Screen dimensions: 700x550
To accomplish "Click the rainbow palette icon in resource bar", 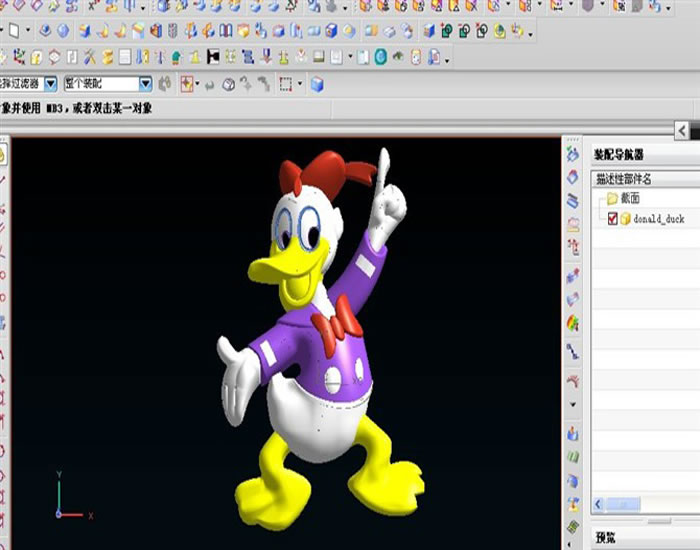I will pyautogui.click(x=572, y=323).
